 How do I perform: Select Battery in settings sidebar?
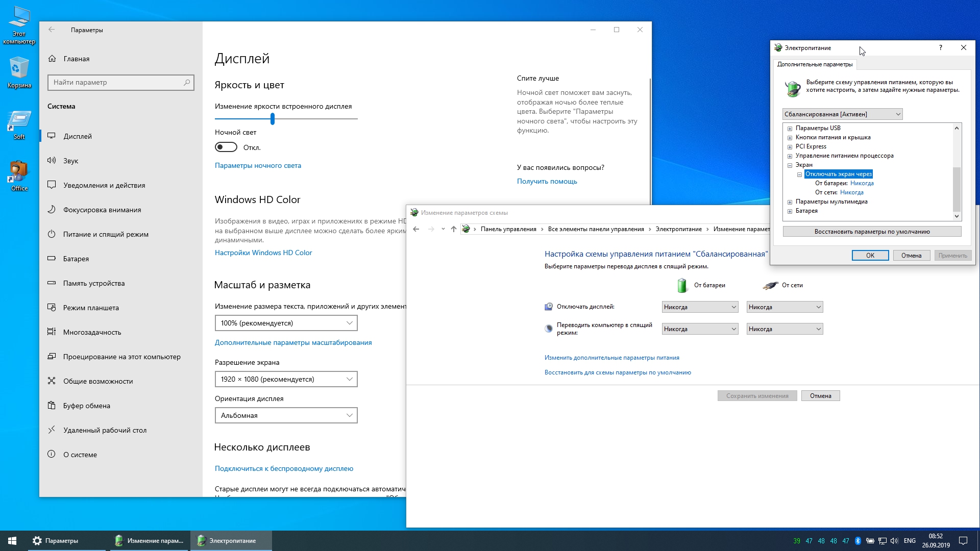(121, 259)
